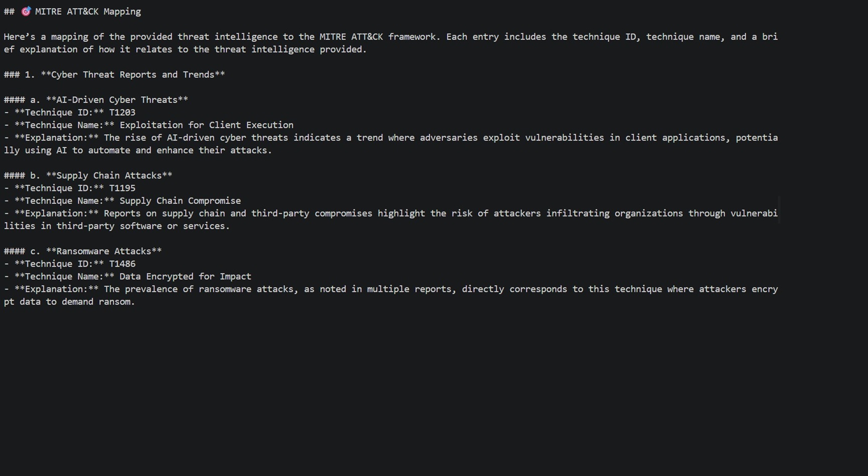Image resolution: width=868 pixels, height=476 pixels.
Task: Click the technique ID T1203
Action: [122, 112]
